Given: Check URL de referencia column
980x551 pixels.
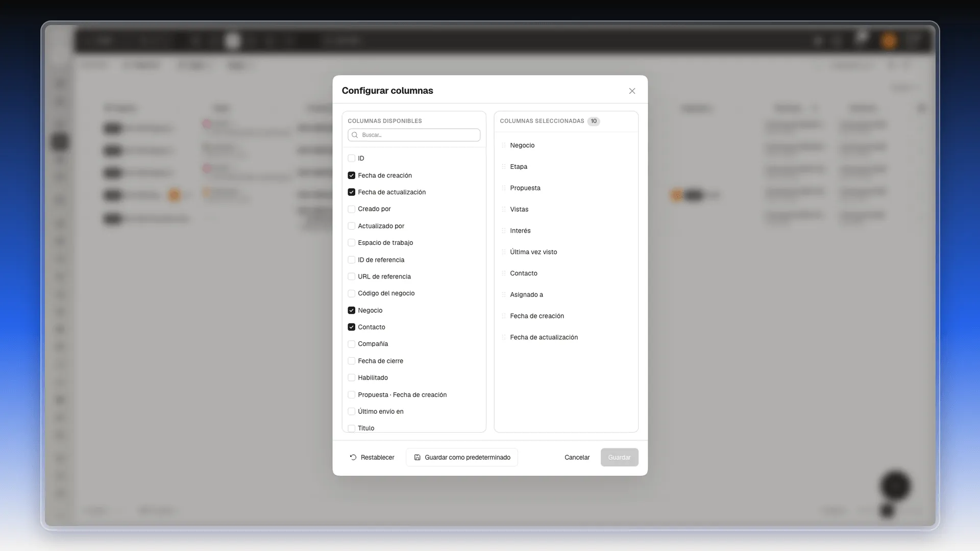Looking at the screenshot, I should coord(351,277).
